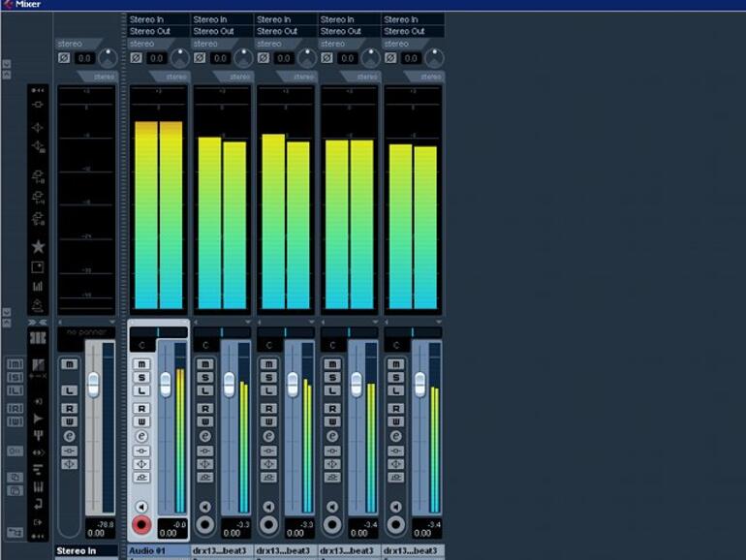The width and height of the screenshot is (746, 560).
Task: Click the Listen button on Stereo In channel
Action: pyautogui.click(x=69, y=389)
